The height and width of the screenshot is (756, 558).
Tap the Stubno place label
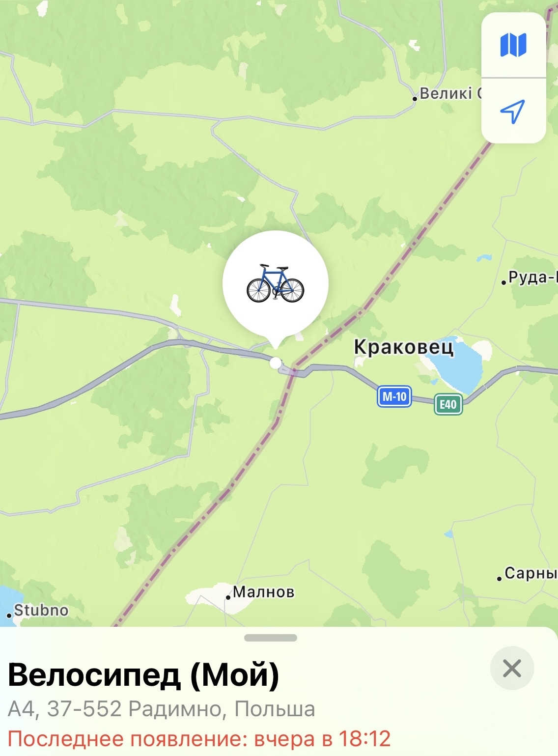pos(41,610)
